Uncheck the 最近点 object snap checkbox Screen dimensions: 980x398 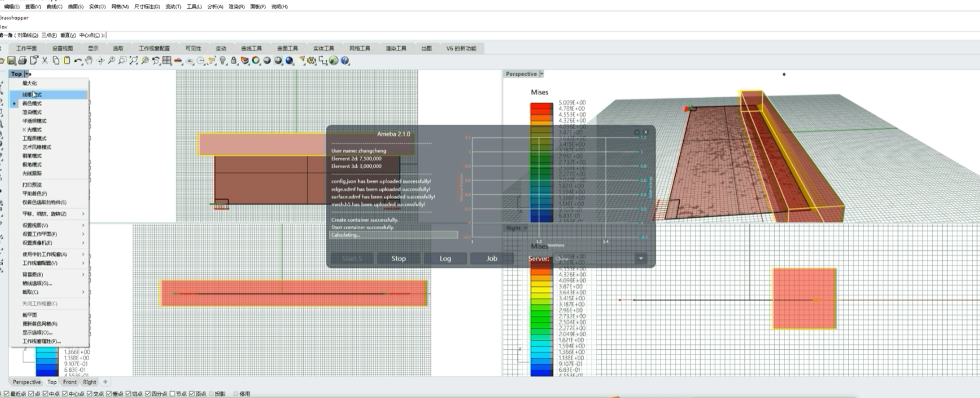coord(6,394)
